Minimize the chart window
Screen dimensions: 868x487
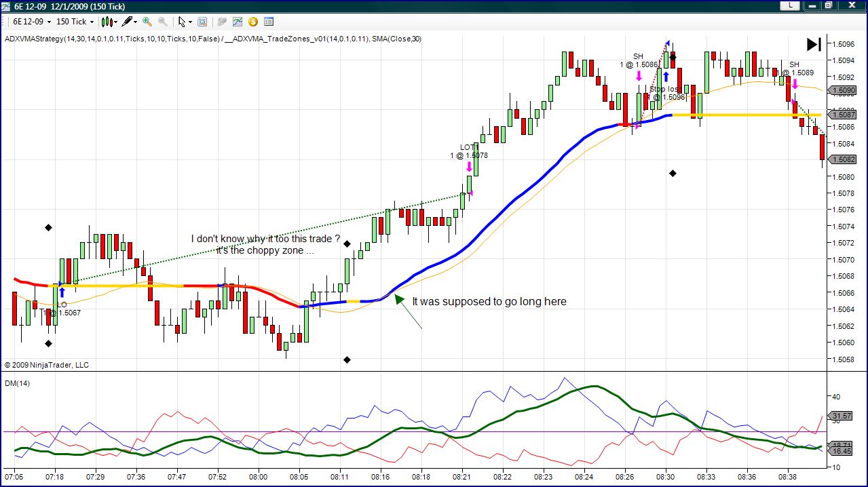812,5
